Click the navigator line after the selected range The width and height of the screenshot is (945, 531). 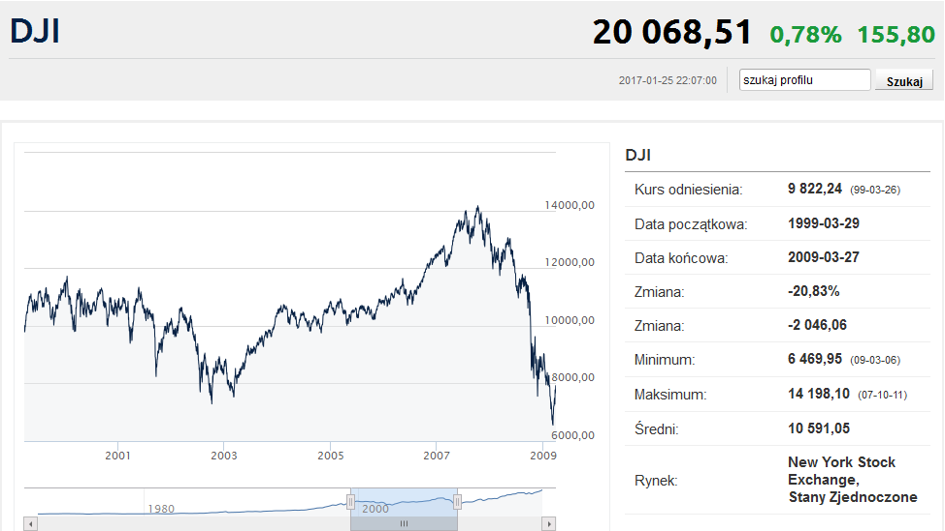pyautogui.click(x=500, y=497)
